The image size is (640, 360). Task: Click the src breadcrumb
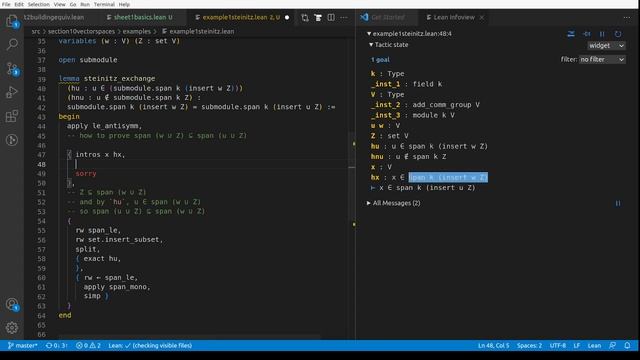click(x=36, y=31)
